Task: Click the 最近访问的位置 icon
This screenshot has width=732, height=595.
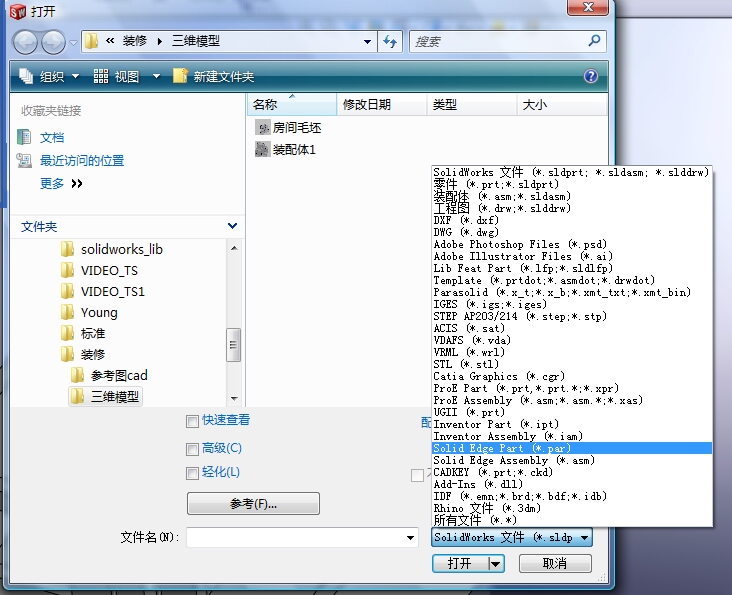Action: [x=24, y=161]
